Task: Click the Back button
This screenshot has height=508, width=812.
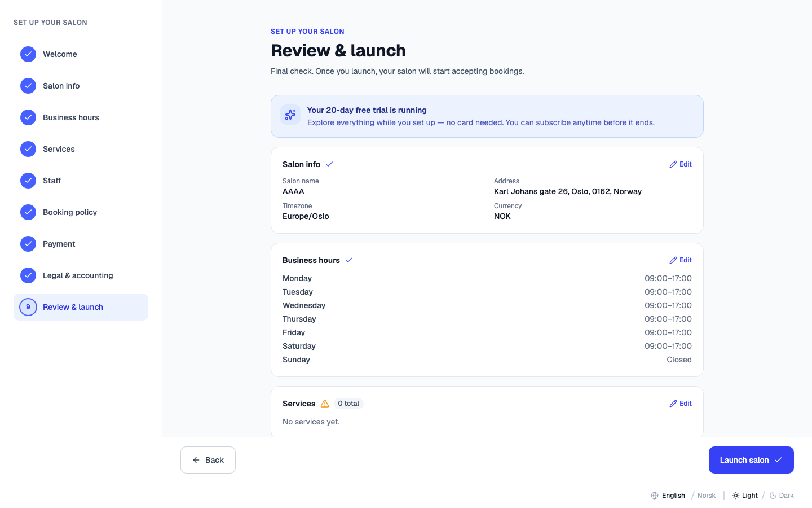Action: [208, 460]
